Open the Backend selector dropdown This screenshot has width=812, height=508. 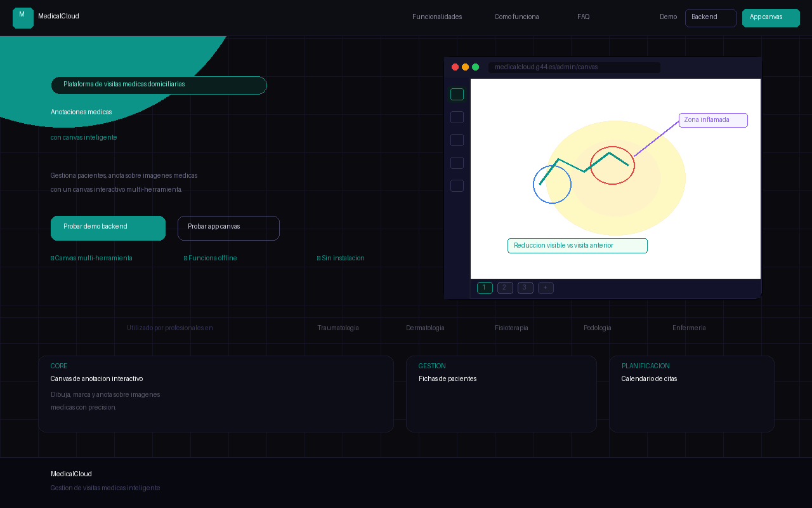[710, 18]
